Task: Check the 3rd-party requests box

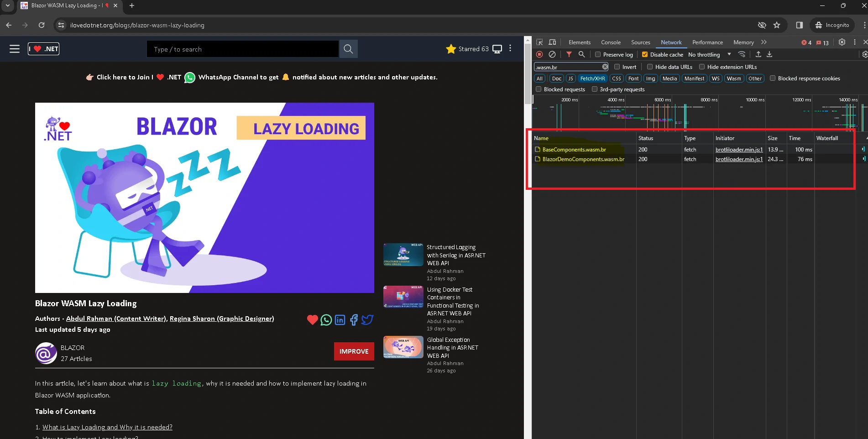Action: [595, 89]
